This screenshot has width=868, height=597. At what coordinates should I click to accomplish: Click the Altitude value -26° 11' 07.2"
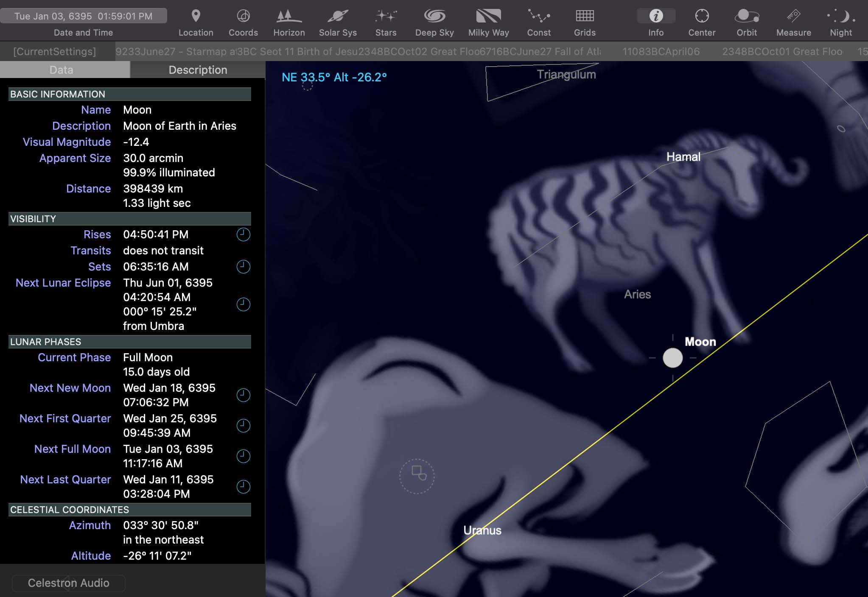tap(157, 556)
